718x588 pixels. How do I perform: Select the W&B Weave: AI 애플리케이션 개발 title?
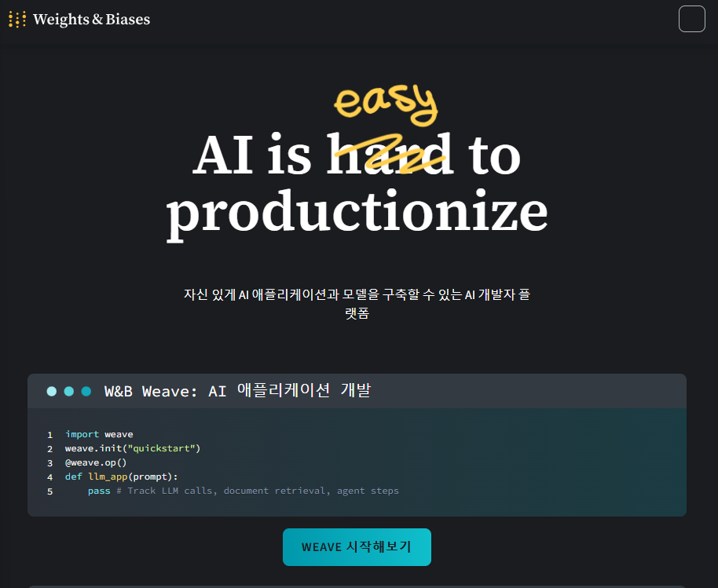(x=238, y=391)
